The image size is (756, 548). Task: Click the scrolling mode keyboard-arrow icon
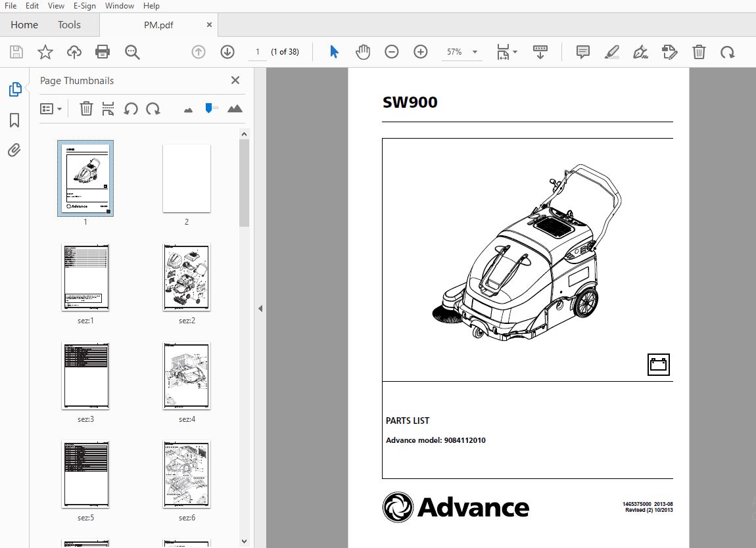540,51
